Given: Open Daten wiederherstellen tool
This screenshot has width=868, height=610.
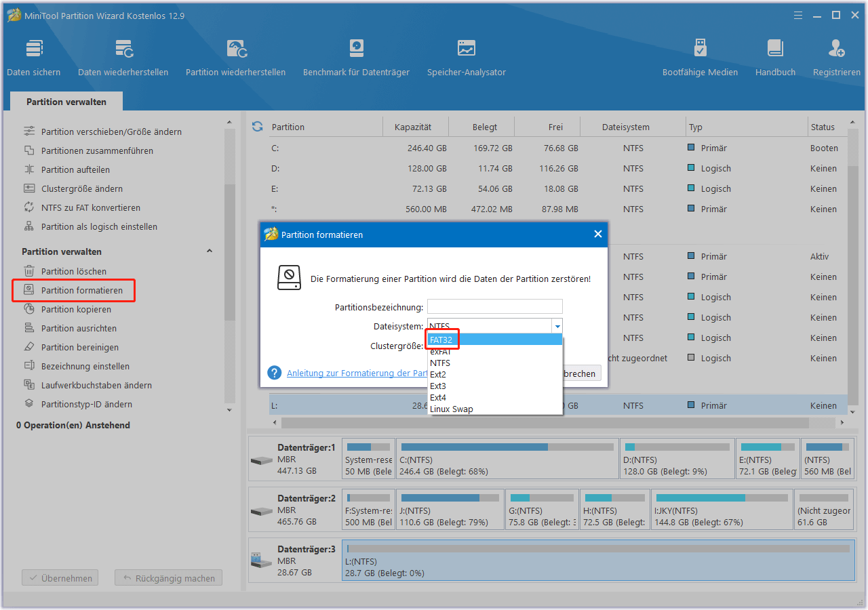Looking at the screenshot, I should pyautogui.click(x=123, y=58).
